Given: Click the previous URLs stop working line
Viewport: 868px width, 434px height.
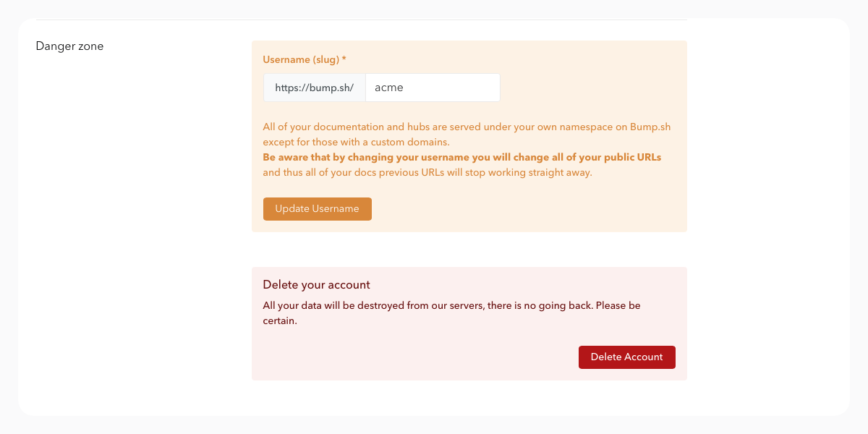Looking at the screenshot, I should coord(427,173).
